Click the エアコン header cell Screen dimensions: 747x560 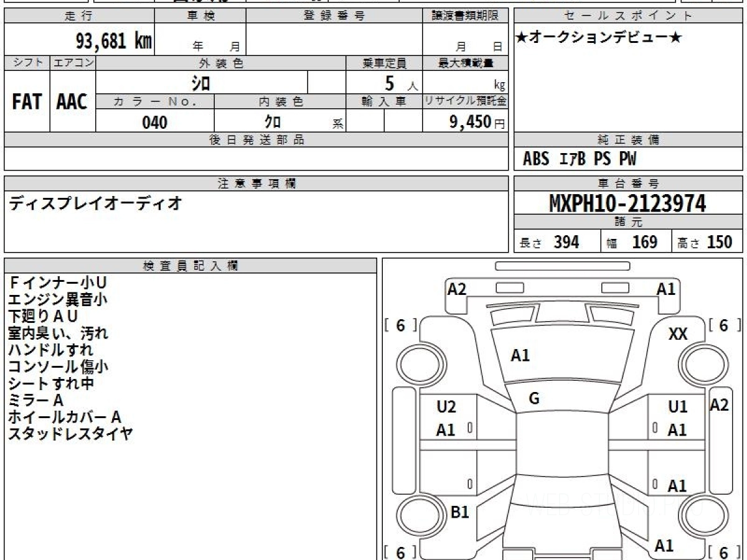point(73,63)
